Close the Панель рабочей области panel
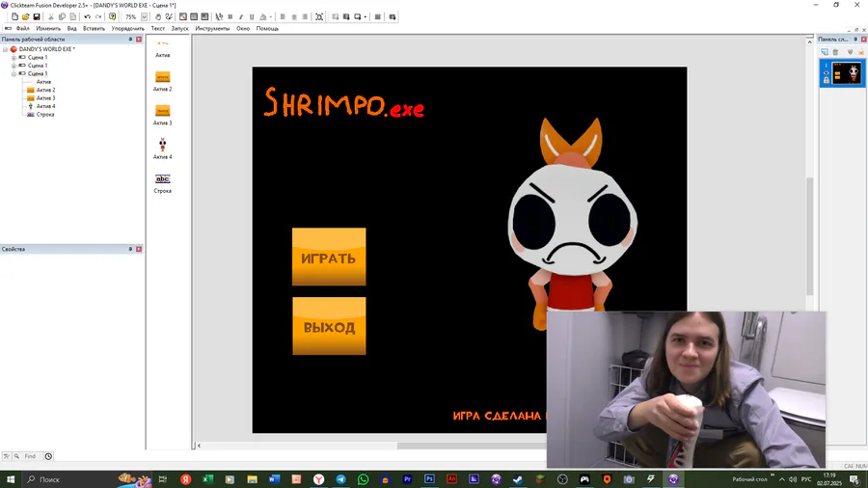Screen dimensions: 868x488 click(x=139, y=40)
